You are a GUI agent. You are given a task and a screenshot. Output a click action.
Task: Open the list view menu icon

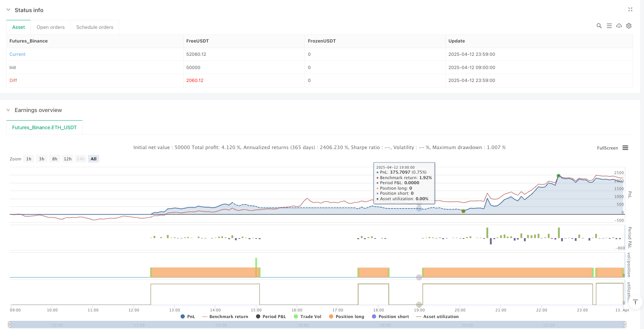609,26
